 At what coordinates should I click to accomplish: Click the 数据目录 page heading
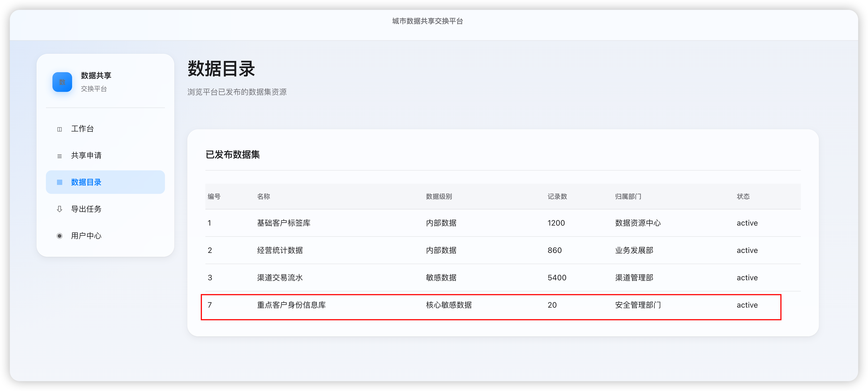pyautogui.click(x=221, y=69)
